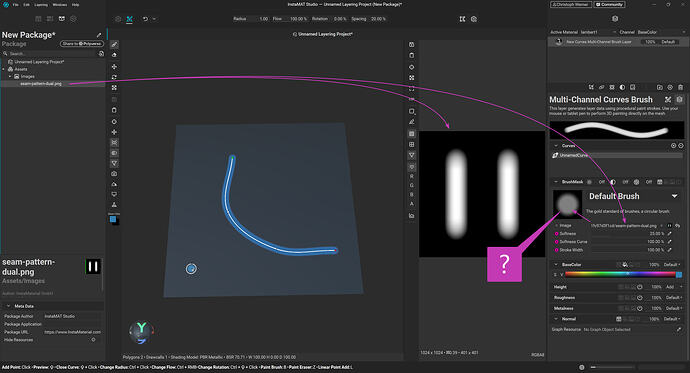Toggle the Height channel circular icon
Image resolution: width=690 pixels, height=373 pixels.
[x=640, y=287]
